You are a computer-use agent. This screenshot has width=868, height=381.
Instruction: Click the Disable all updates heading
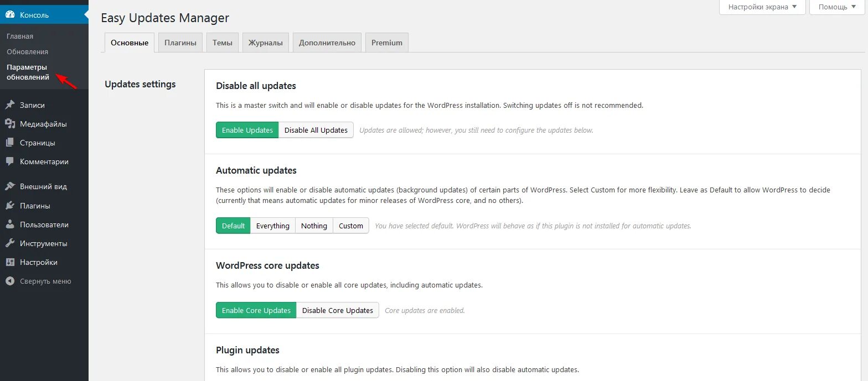(x=256, y=86)
